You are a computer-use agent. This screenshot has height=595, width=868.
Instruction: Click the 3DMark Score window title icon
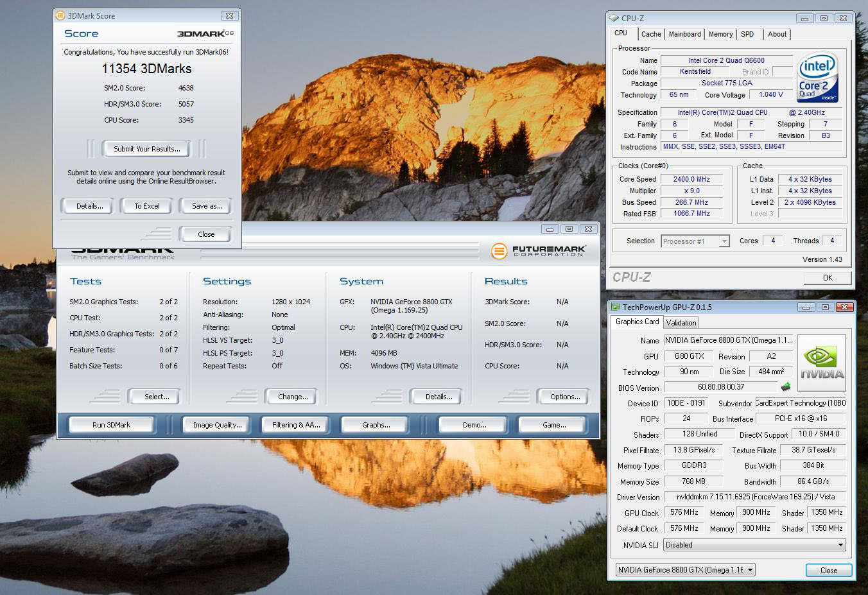click(60, 15)
